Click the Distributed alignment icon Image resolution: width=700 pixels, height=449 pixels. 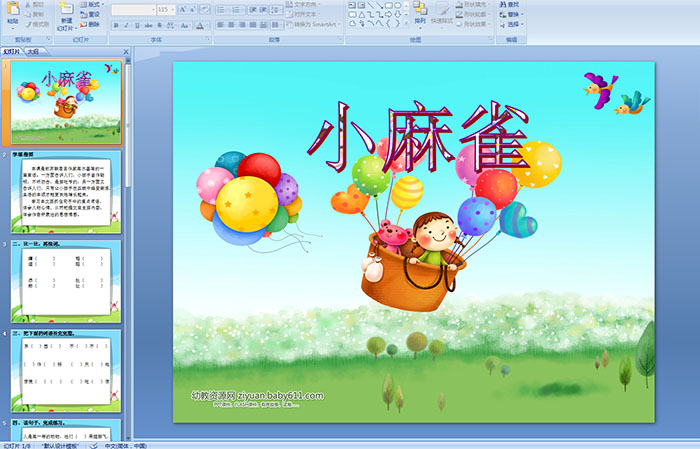(263, 25)
